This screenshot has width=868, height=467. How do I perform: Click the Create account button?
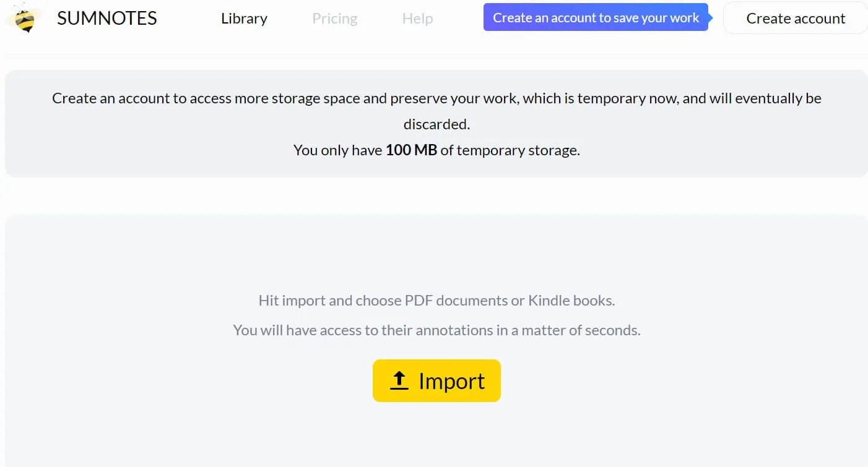pyautogui.click(x=795, y=18)
